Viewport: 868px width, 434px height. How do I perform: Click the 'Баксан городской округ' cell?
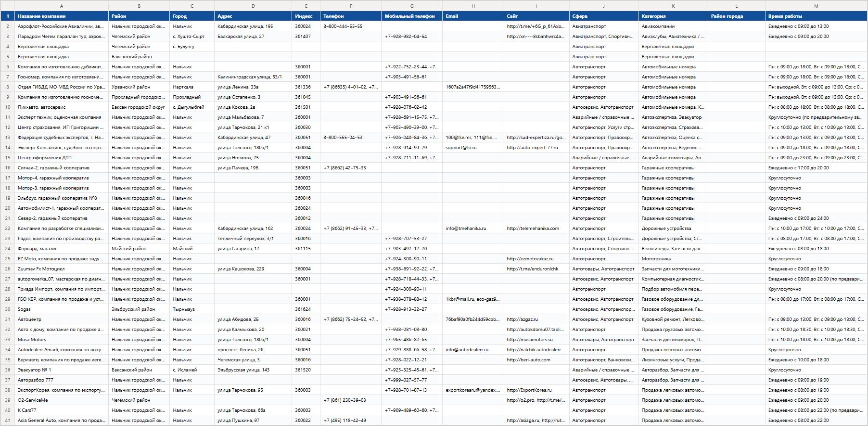(139, 107)
